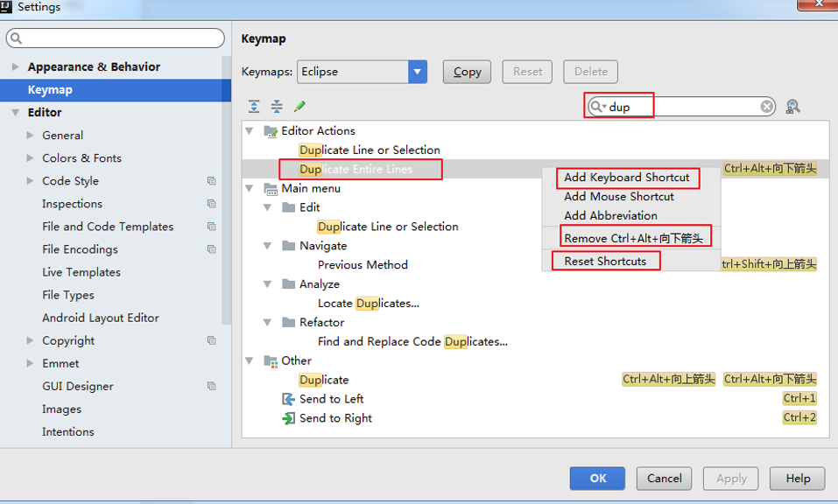Click the Copy keymap button
This screenshot has height=504, width=838.
[467, 72]
